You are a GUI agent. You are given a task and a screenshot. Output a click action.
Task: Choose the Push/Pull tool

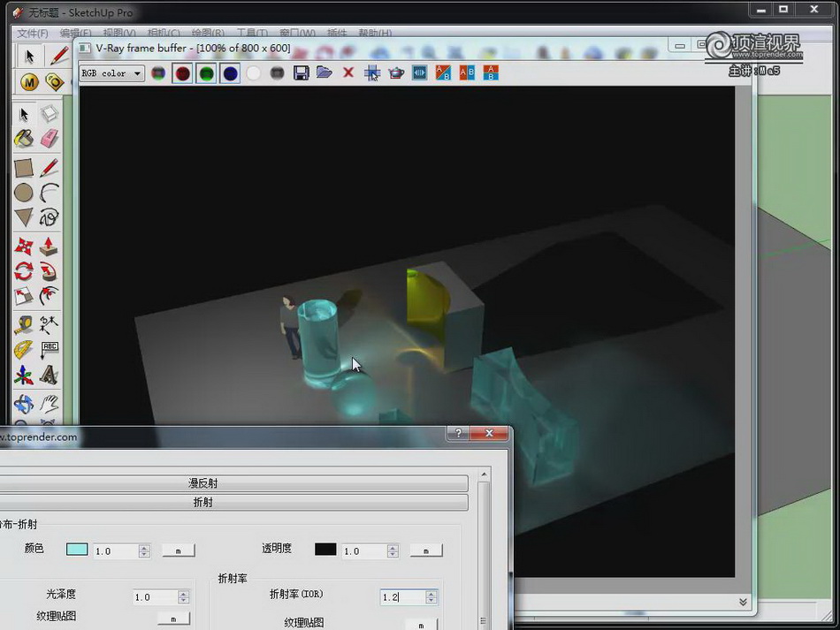49,247
